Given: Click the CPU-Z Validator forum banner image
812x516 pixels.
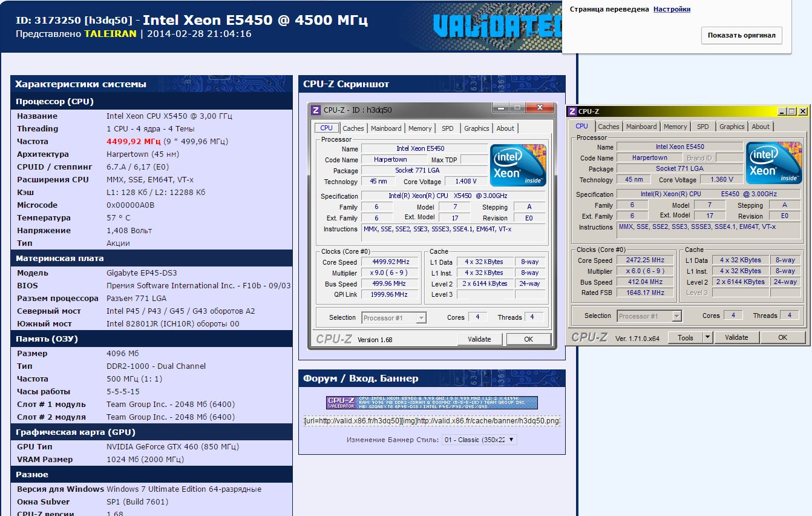Looking at the screenshot, I should click(x=432, y=403).
